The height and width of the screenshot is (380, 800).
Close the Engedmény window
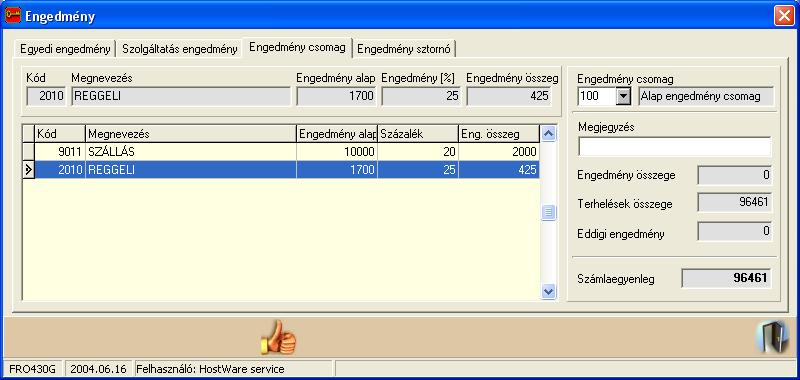(784, 16)
